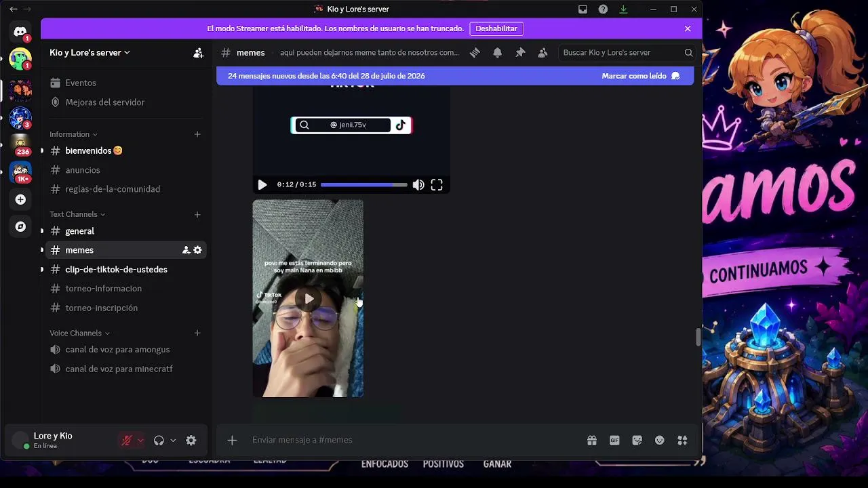This screenshot has height=488, width=868.
Task: Open the Help question mark icon
Action: (603, 9)
